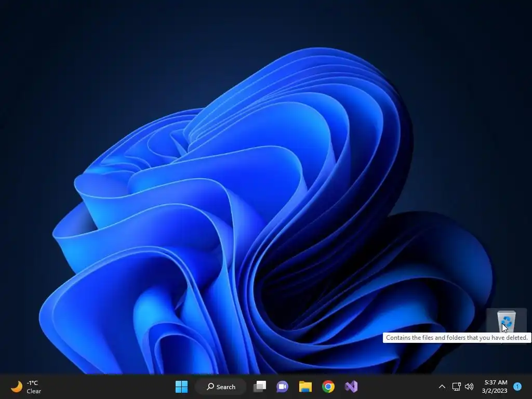This screenshot has height=399, width=532.
Task: Show hidden icons in the system tray
Action: 442,387
